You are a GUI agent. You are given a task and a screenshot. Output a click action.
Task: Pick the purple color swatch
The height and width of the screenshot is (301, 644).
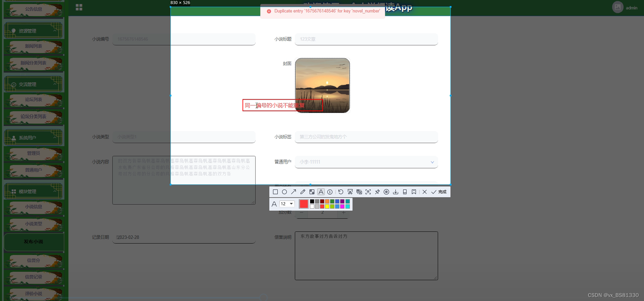tap(342, 202)
